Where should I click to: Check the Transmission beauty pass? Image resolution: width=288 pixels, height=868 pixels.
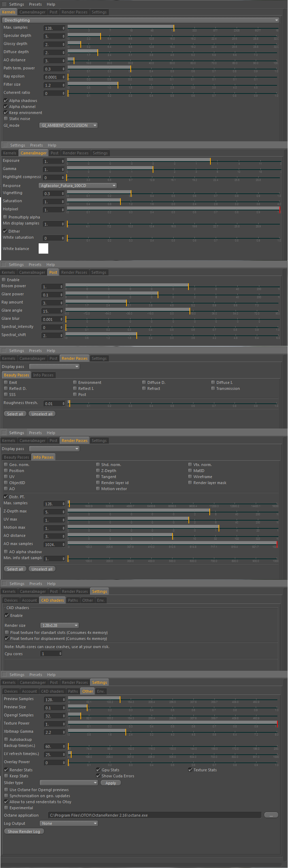pyautogui.click(x=213, y=388)
